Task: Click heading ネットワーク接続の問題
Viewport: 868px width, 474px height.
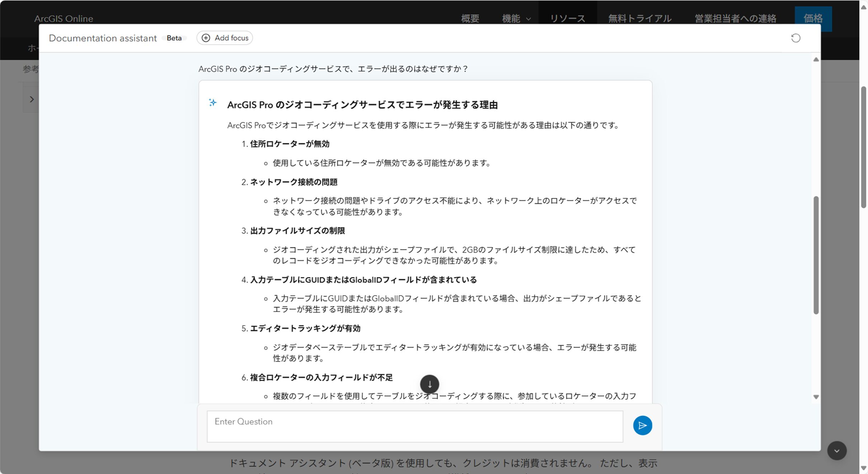Action: (294, 182)
